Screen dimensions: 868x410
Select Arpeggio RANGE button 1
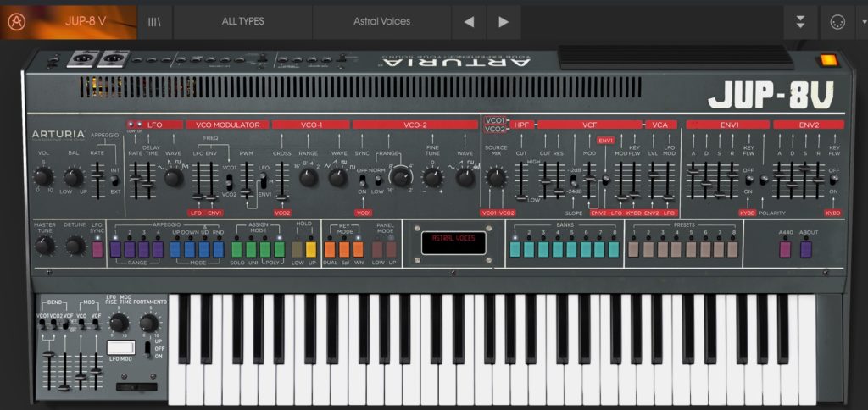pyautogui.click(x=115, y=250)
